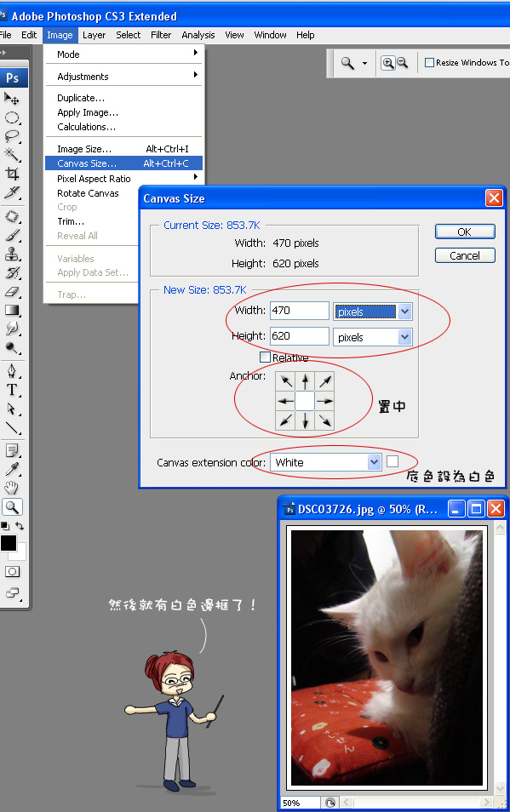Select the Magic Wand tool
Screen dimensions: 510x812
click(12, 154)
